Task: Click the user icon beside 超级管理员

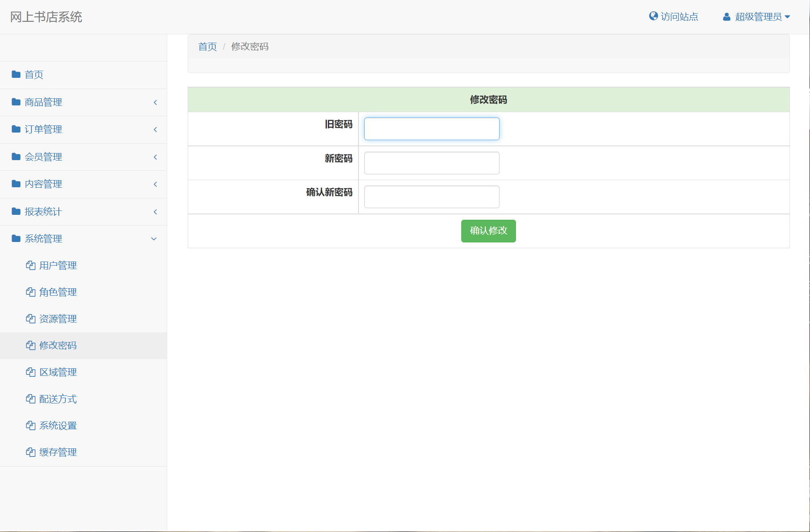Action: tap(726, 17)
